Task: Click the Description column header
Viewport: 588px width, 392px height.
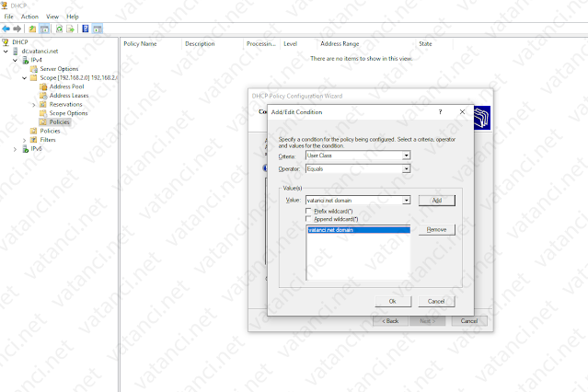Action: 213,44
